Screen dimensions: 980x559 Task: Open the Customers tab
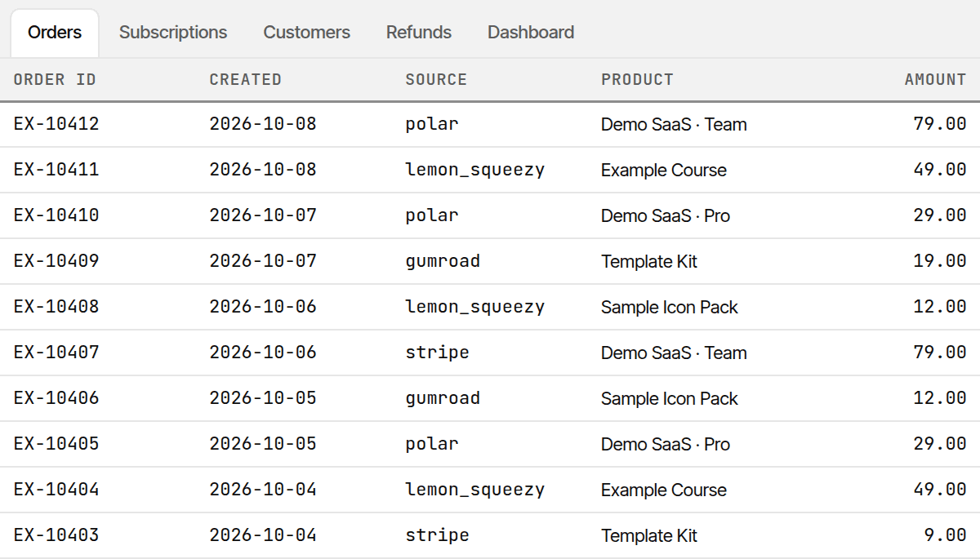pyautogui.click(x=306, y=33)
